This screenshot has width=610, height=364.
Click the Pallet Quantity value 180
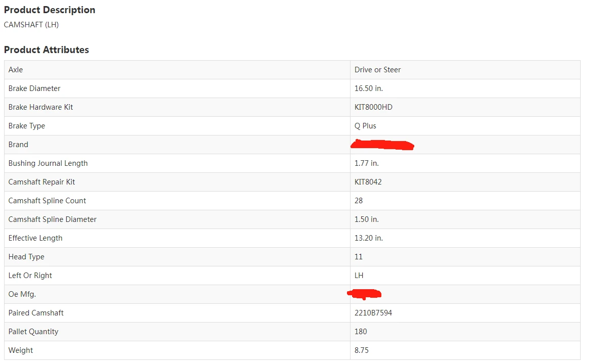click(x=361, y=332)
